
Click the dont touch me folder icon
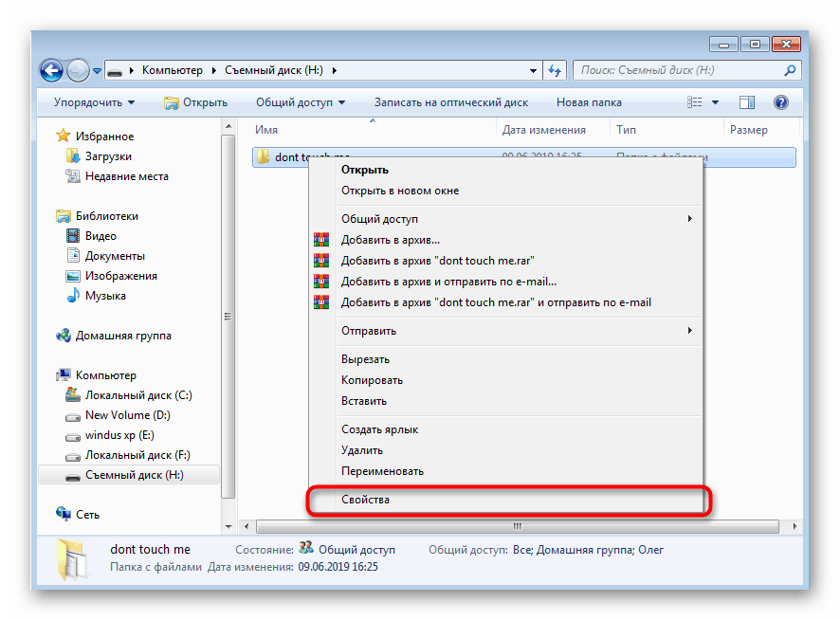point(263,156)
